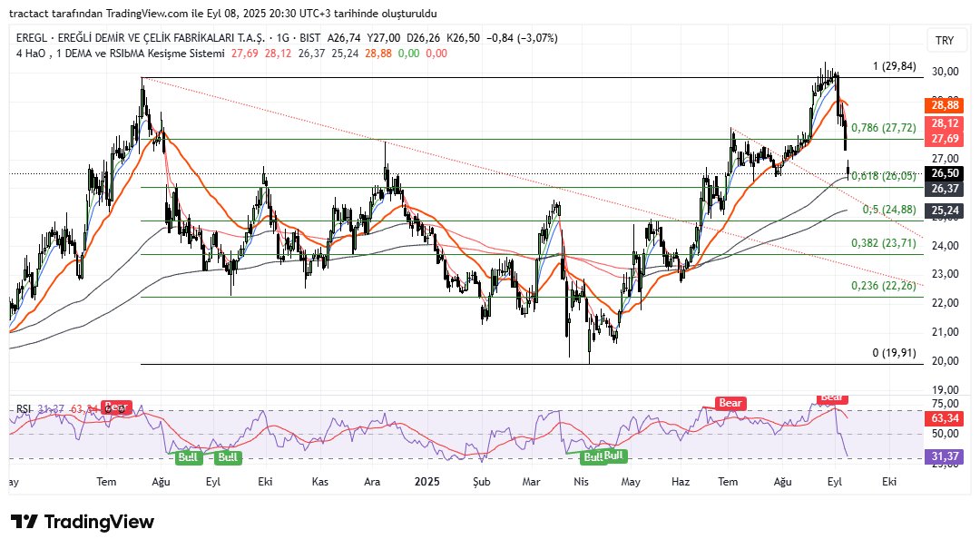Click the first Bull marker near Ağu
The width and height of the screenshot is (980, 549).
[188, 457]
